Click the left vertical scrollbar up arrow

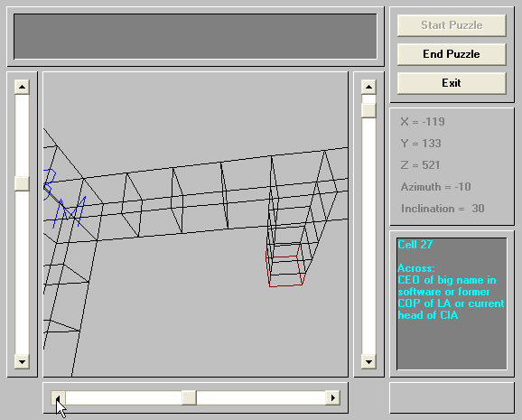click(22, 87)
